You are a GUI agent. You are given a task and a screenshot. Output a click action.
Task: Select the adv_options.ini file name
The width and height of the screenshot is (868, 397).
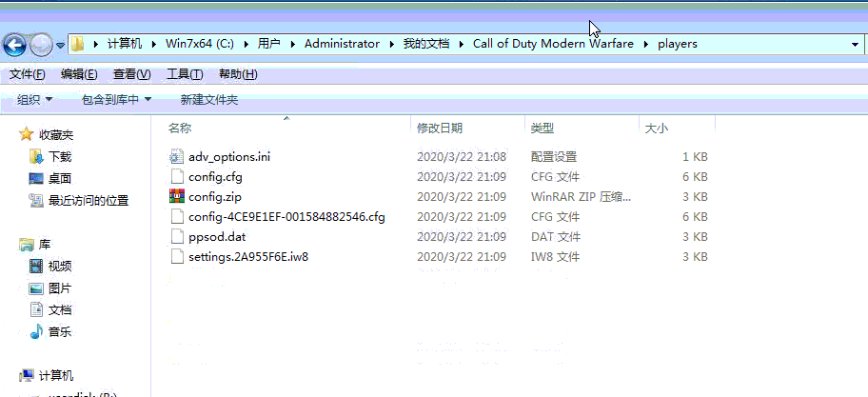[229, 157]
